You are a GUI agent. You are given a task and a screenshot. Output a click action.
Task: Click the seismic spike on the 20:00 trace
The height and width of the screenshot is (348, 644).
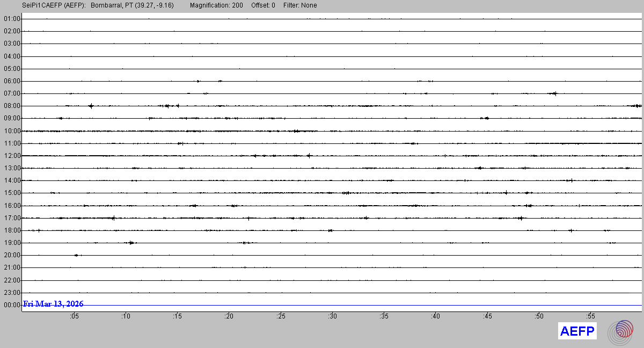(77, 255)
